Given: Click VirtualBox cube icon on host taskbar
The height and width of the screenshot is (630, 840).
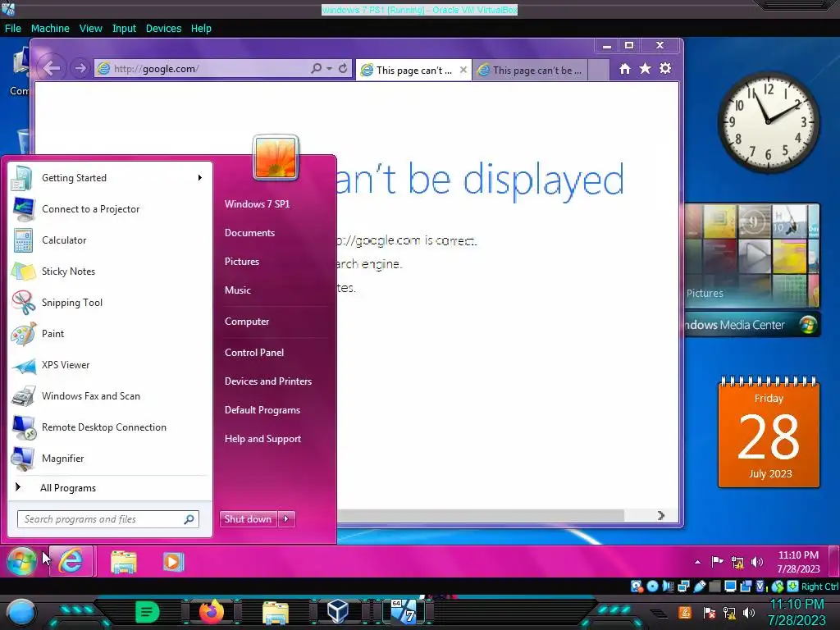Looking at the screenshot, I should point(338,611).
